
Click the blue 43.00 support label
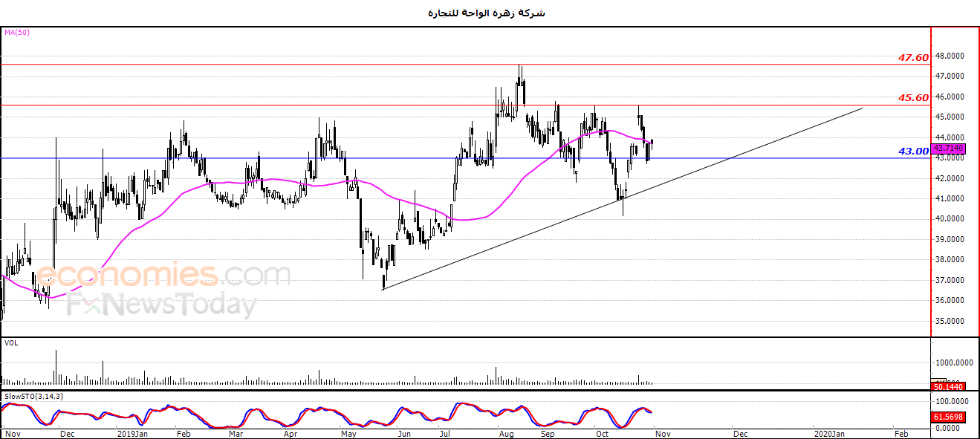tap(913, 151)
